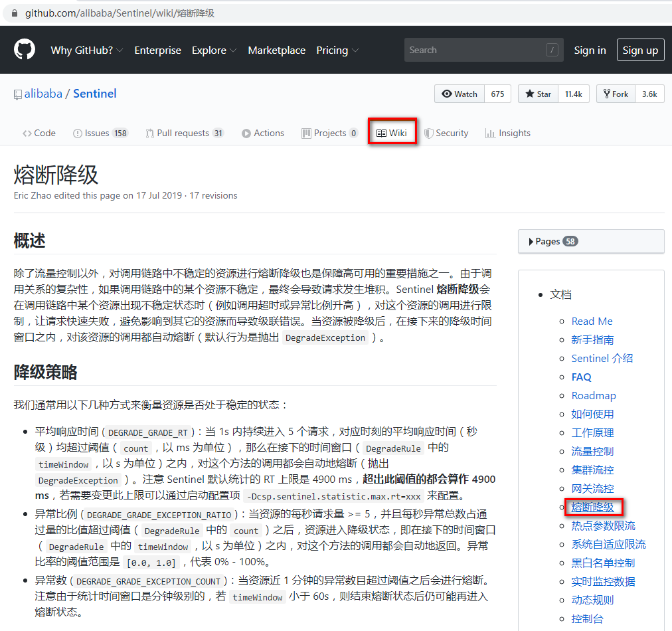Open the 实时监控数据 wiki page
This screenshot has width=672, height=631.
tap(603, 582)
